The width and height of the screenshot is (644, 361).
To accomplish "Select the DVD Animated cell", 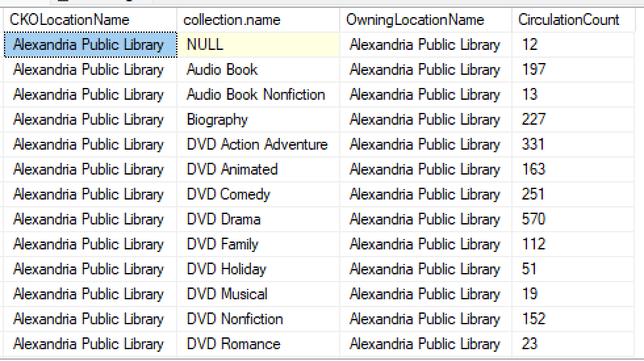I will coord(258,169).
